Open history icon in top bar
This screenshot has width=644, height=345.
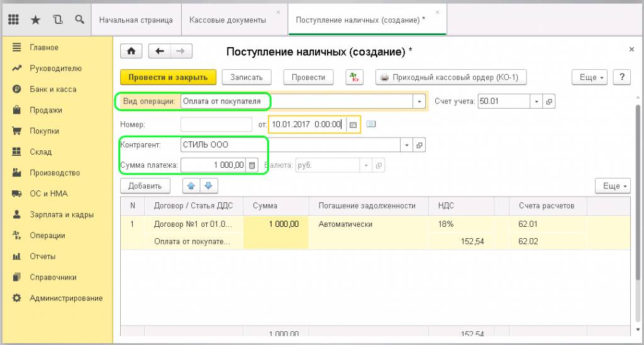(58, 19)
